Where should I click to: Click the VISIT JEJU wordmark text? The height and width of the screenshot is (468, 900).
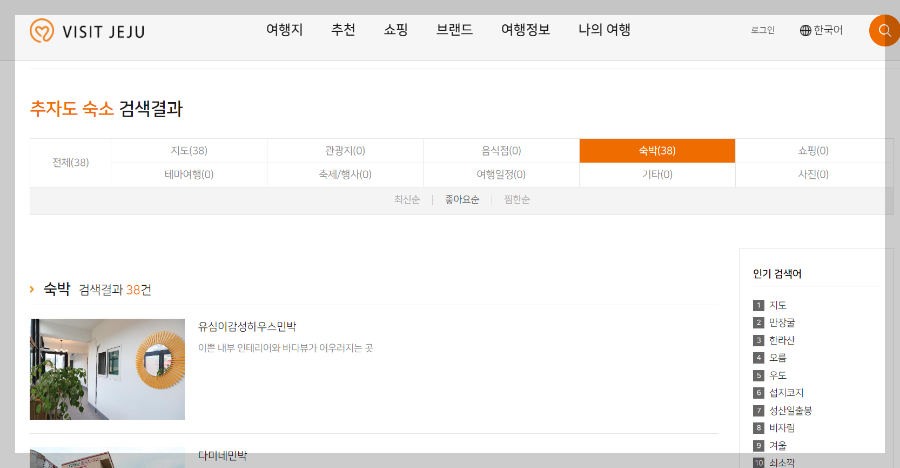(103, 32)
